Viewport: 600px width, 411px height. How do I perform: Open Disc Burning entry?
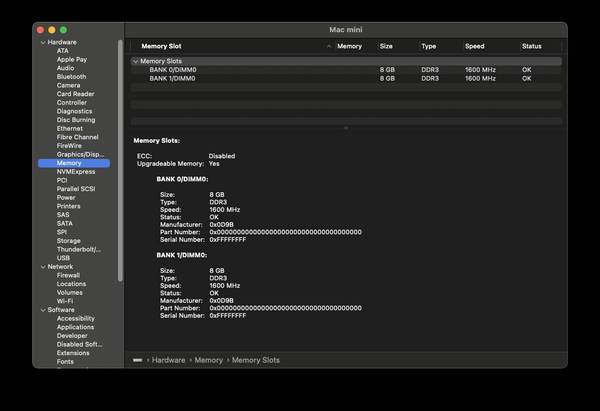coord(76,120)
